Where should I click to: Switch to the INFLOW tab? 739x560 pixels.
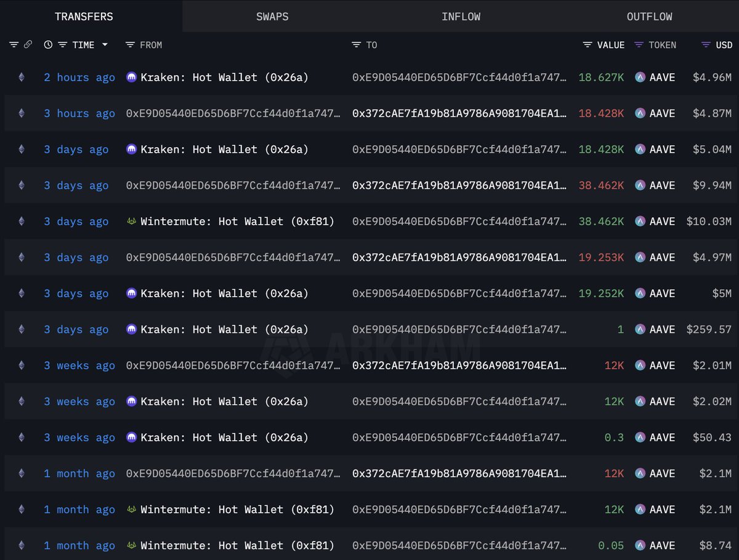click(461, 17)
